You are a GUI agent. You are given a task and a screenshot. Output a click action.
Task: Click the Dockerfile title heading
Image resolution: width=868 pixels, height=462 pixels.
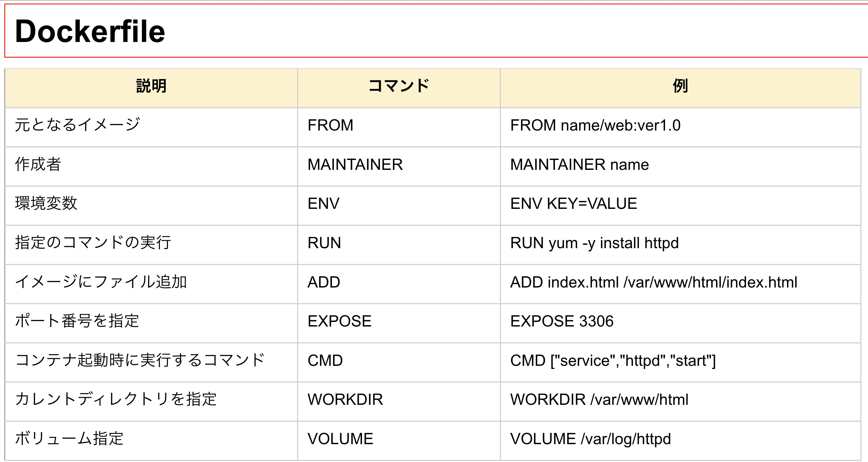(x=90, y=31)
